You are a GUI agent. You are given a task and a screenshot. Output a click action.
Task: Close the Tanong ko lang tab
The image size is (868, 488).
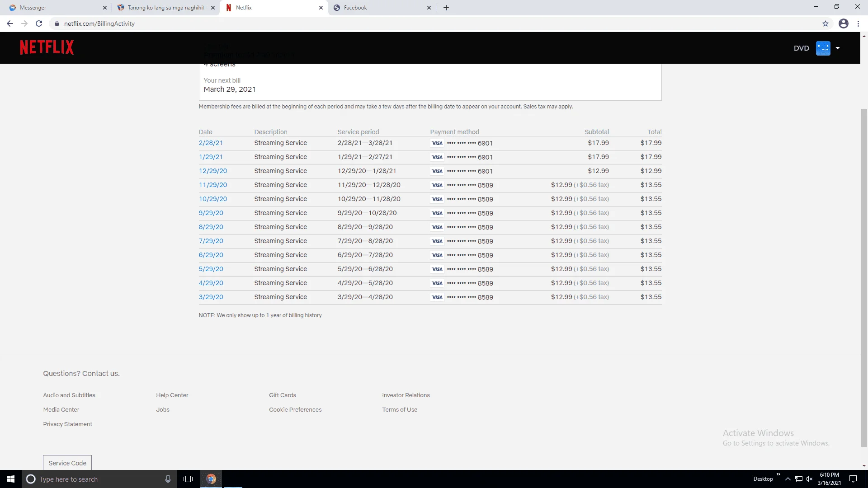pyautogui.click(x=213, y=8)
